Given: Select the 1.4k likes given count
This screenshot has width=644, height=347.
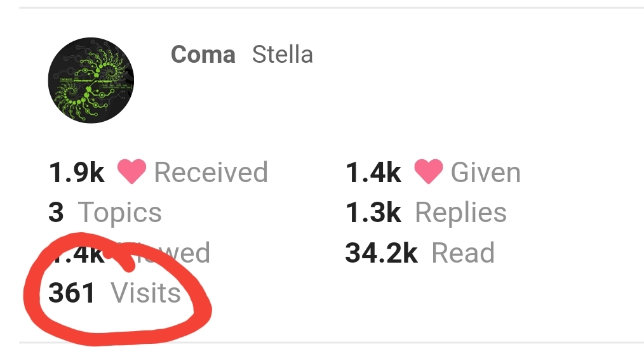Looking at the screenshot, I should [x=373, y=173].
